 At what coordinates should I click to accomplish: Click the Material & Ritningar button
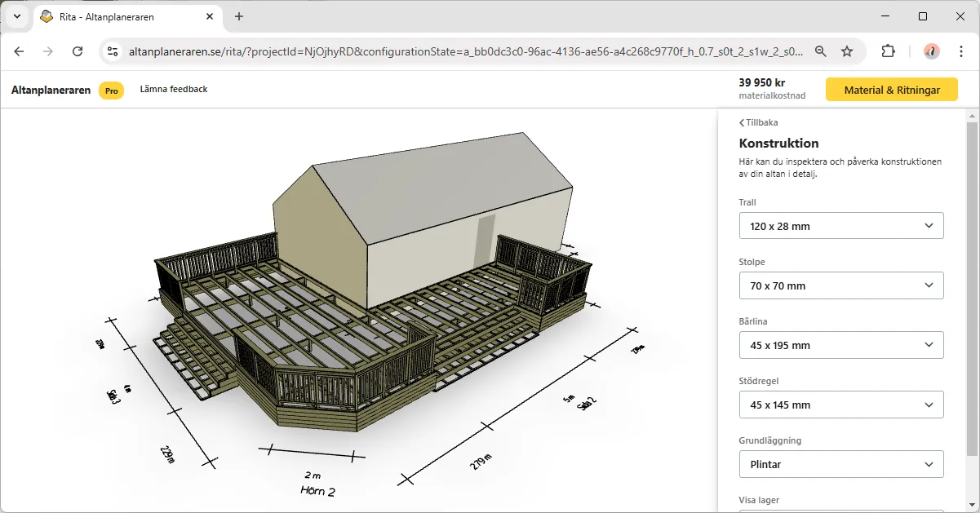pyautogui.click(x=891, y=90)
